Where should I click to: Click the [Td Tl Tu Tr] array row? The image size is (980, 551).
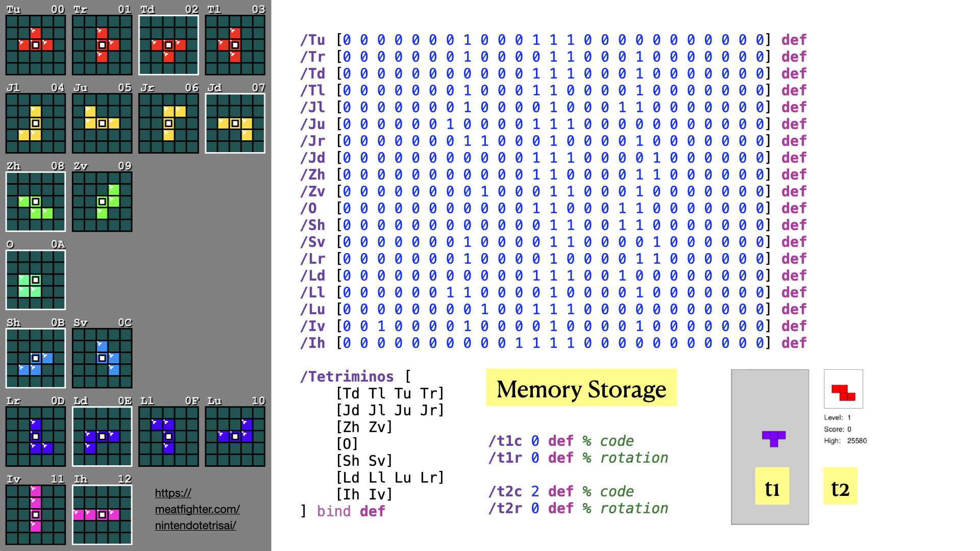pos(390,393)
